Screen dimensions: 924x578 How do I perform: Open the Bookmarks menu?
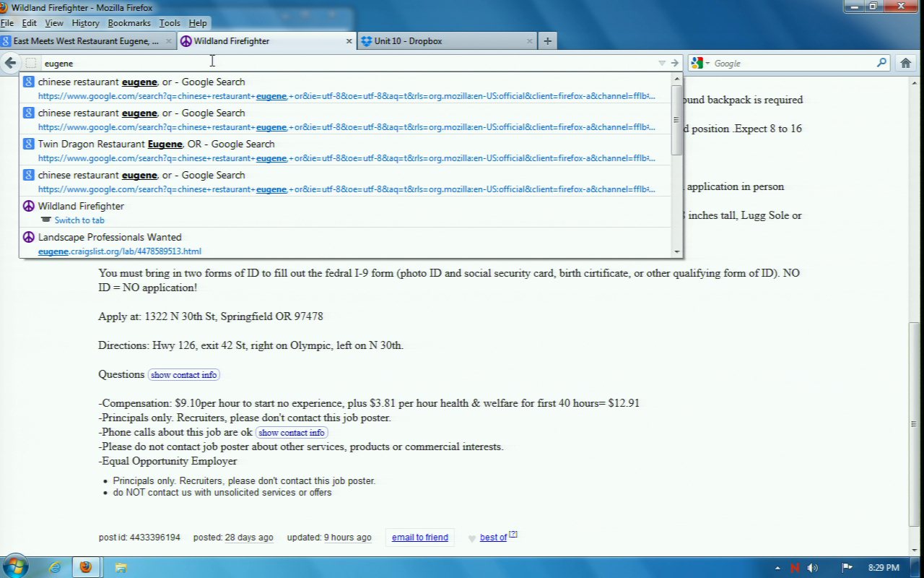point(129,23)
